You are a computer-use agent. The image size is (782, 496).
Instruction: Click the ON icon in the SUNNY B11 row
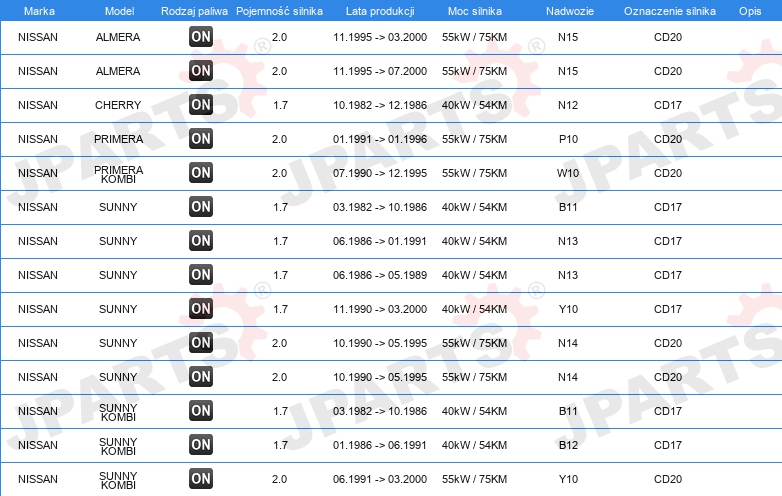pyautogui.click(x=200, y=206)
